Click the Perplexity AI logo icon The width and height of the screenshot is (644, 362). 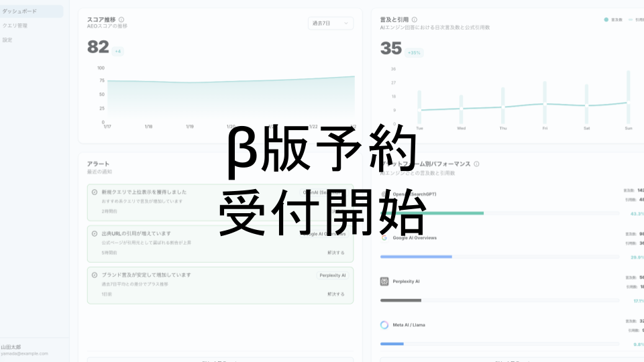pyautogui.click(x=384, y=282)
